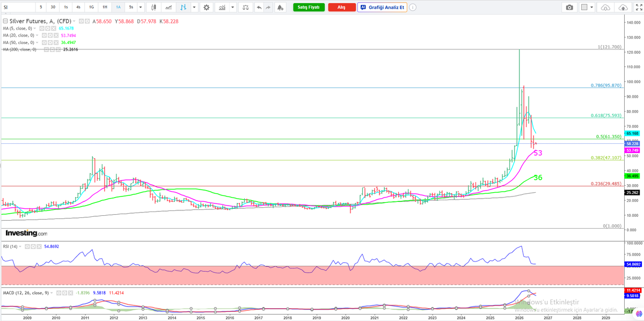Open settings for MA 20 indicator
The image size is (644, 321).
tap(50, 35)
